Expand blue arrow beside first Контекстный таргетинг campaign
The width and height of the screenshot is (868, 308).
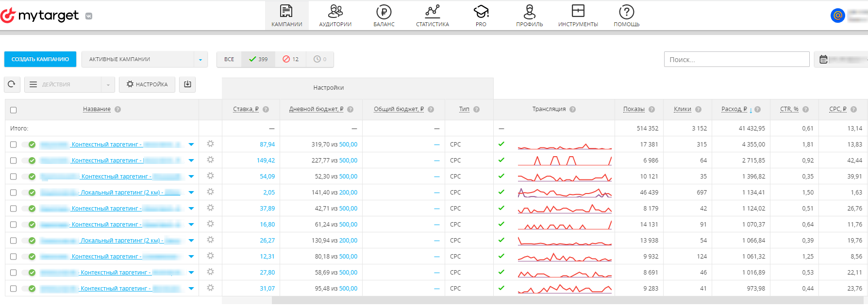point(191,145)
